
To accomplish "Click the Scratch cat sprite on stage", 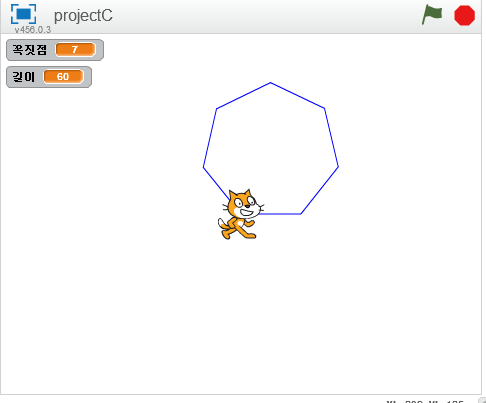I will tap(241, 214).
